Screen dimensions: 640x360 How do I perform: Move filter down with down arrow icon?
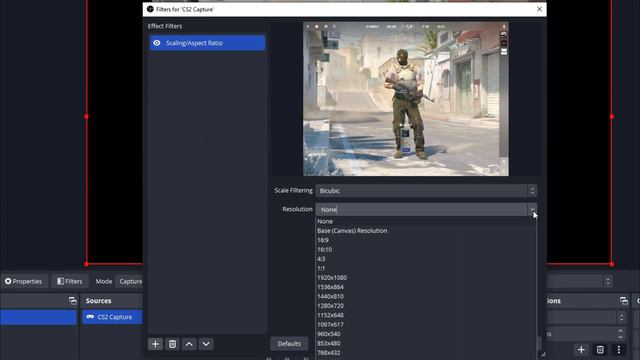click(x=206, y=344)
